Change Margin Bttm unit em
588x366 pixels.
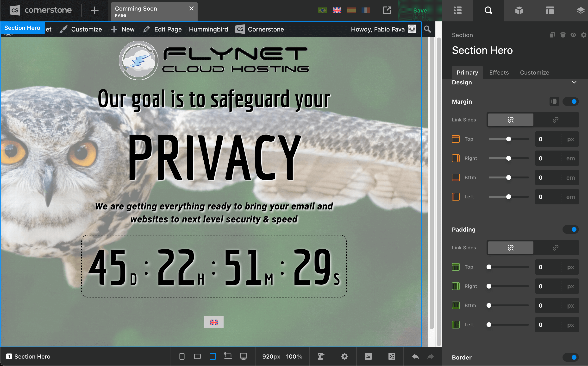pos(570,178)
